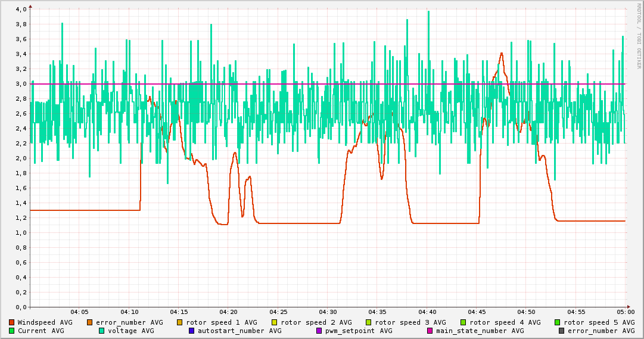
Task: Click the orange error_number legend swatch
Action: pyautogui.click(x=90, y=322)
